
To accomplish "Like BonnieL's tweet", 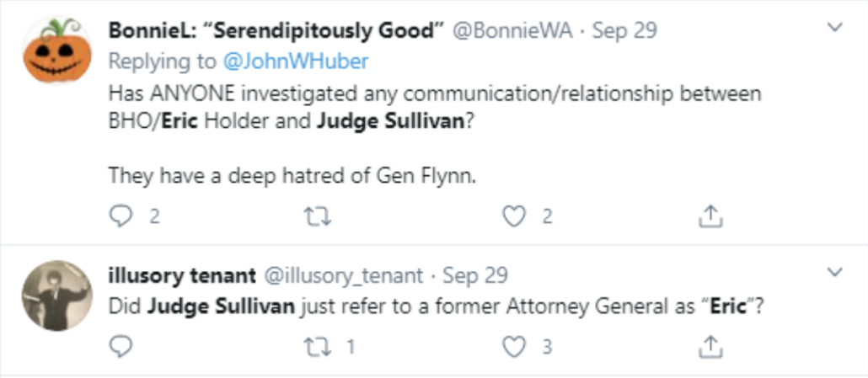I will (514, 217).
